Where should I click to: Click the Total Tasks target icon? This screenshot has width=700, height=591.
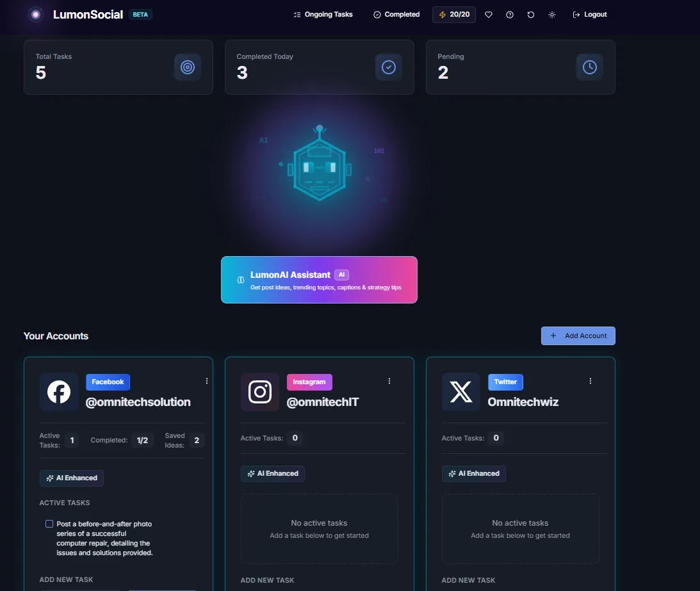pos(188,67)
